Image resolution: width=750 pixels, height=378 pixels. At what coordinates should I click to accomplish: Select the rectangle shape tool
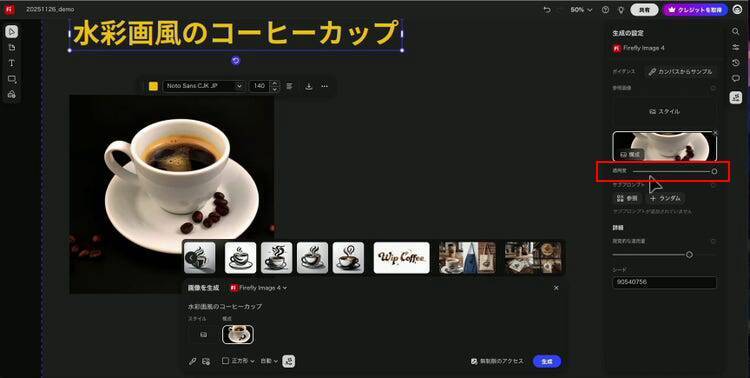[x=12, y=78]
